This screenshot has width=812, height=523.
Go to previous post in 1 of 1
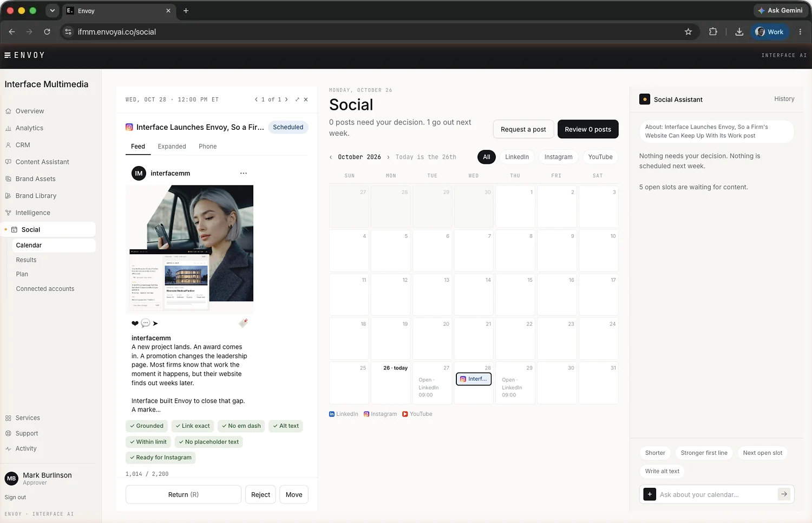click(x=256, y=100)
